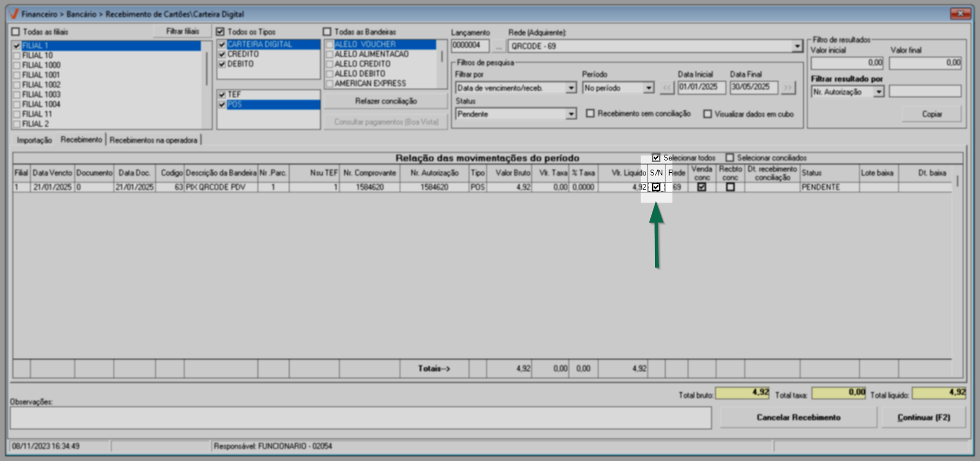
Task: Click the previous period arrow button
Action: point(667,88)
